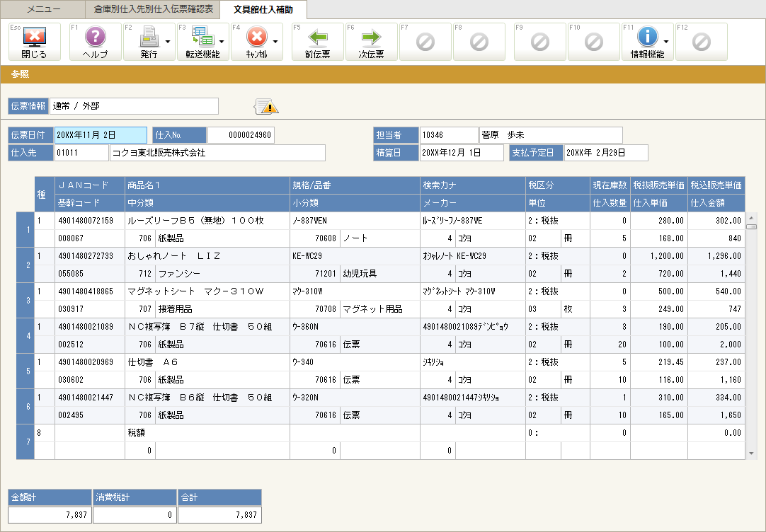Image resolution: width=766 pixels, height=532 pixels.
Task: Click the 商品名１ column header
Action: (207, 185)
